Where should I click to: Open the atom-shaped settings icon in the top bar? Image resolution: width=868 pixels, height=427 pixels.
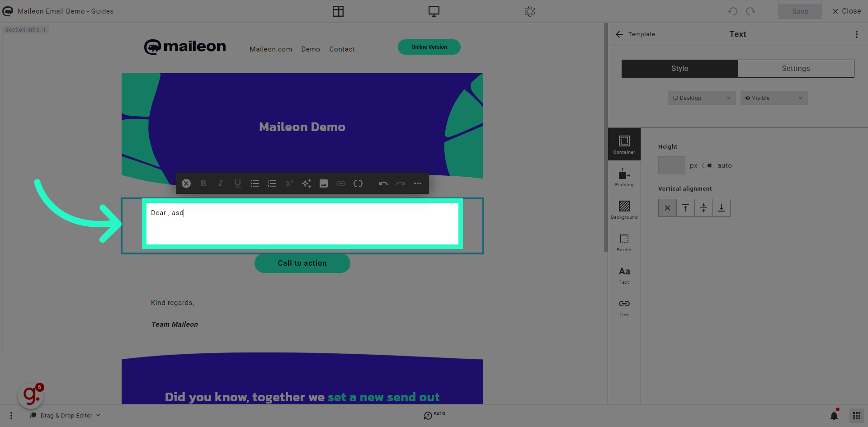[530, 11]
